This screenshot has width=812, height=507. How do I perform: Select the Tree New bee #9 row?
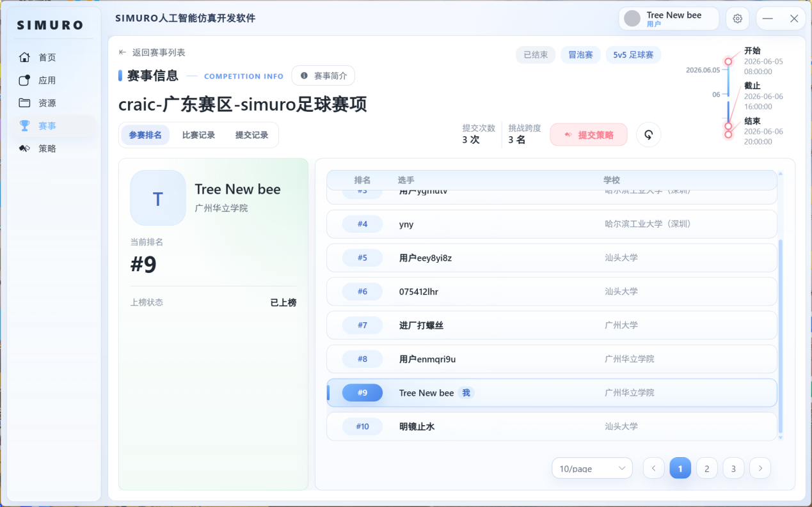[552, 393]
